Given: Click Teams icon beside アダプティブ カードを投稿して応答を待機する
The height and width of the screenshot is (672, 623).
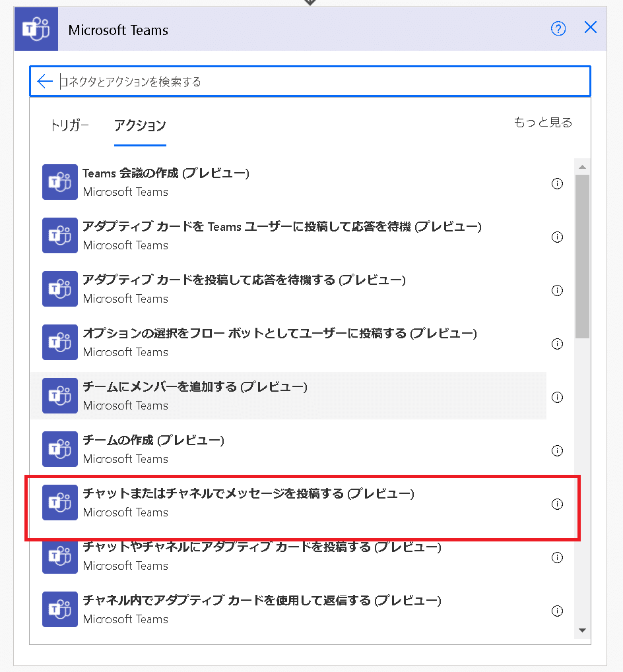Looking at the screenshot, I should pyautogui.click(x=60, y=288).
